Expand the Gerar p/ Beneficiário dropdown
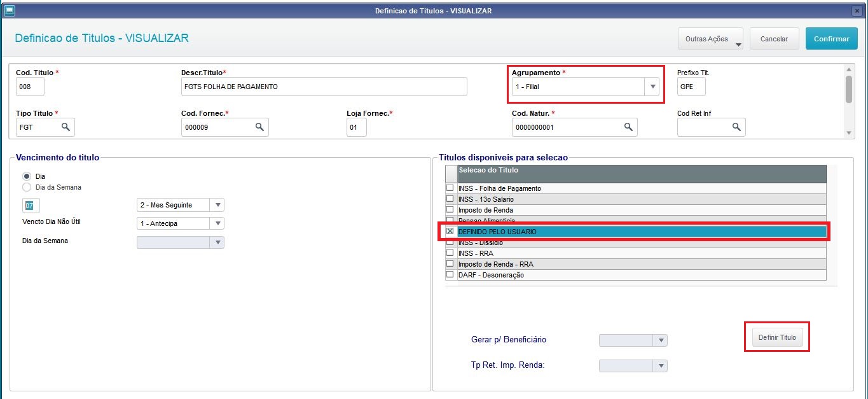This screenshot has height=399, width=868. click(661, 340)
